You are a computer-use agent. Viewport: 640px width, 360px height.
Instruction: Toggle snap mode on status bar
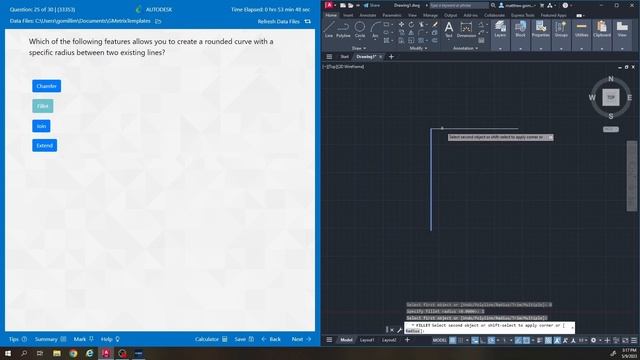point(461,340)
